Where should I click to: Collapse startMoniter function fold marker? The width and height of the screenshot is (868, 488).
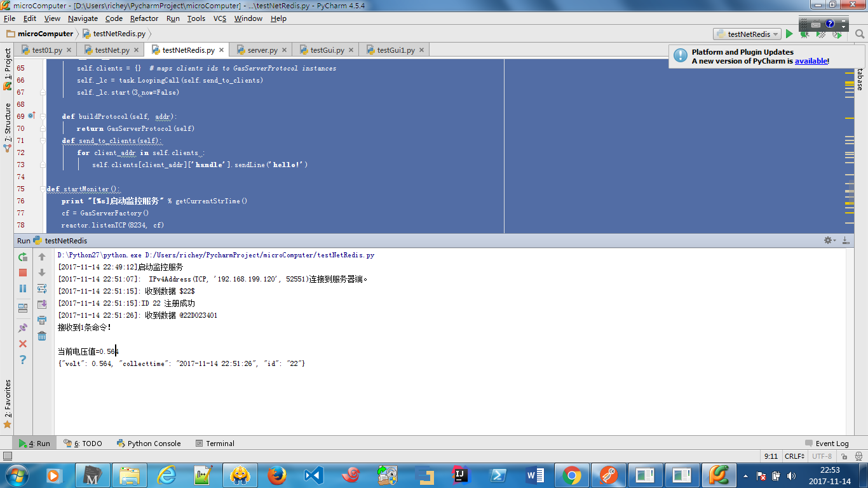point(43,189)
